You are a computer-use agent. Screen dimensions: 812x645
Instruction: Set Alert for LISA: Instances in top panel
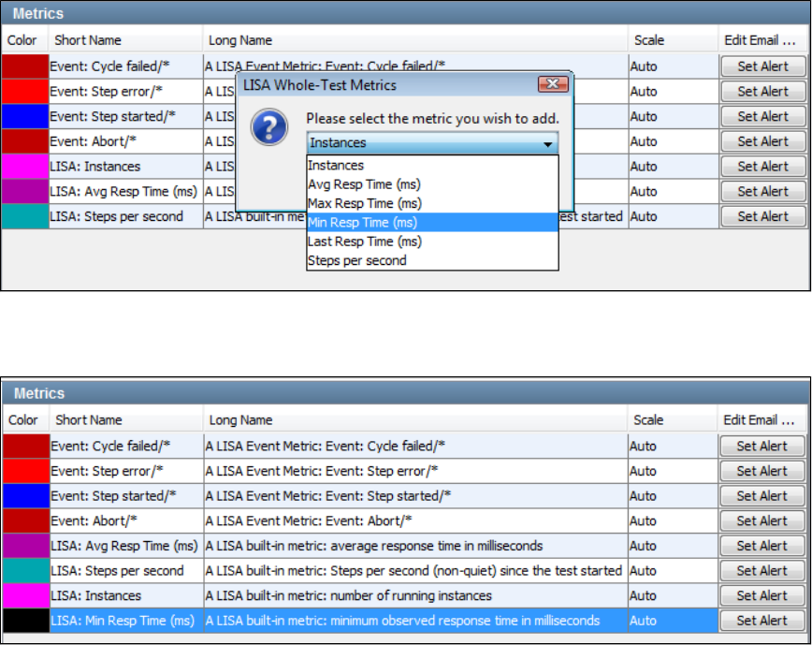click(x=762, y=167)
